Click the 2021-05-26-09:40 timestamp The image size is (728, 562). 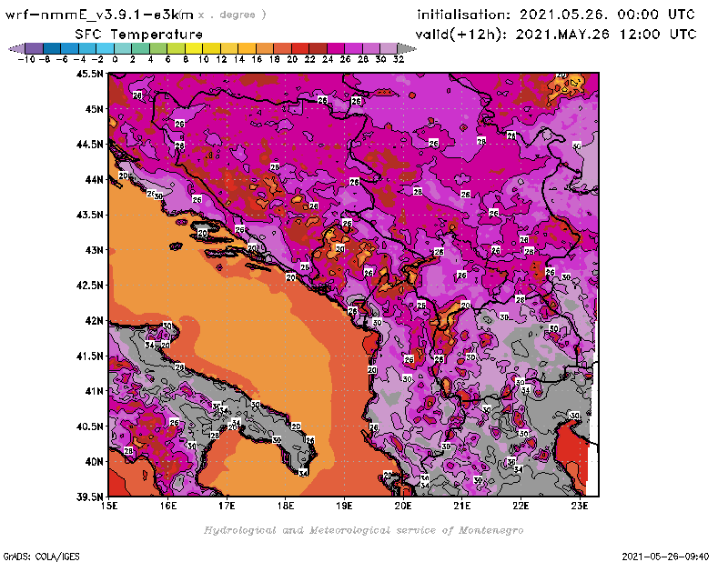click(665, 557)
